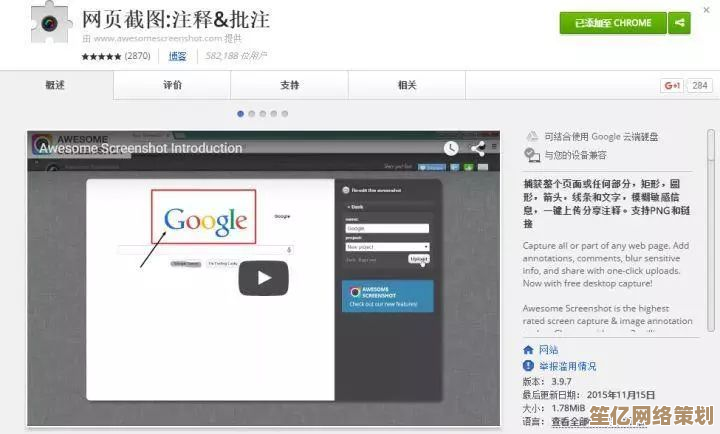The image size is (720, 434).
Task: Select the first carousel dot indicator
Action: [241, 114]
